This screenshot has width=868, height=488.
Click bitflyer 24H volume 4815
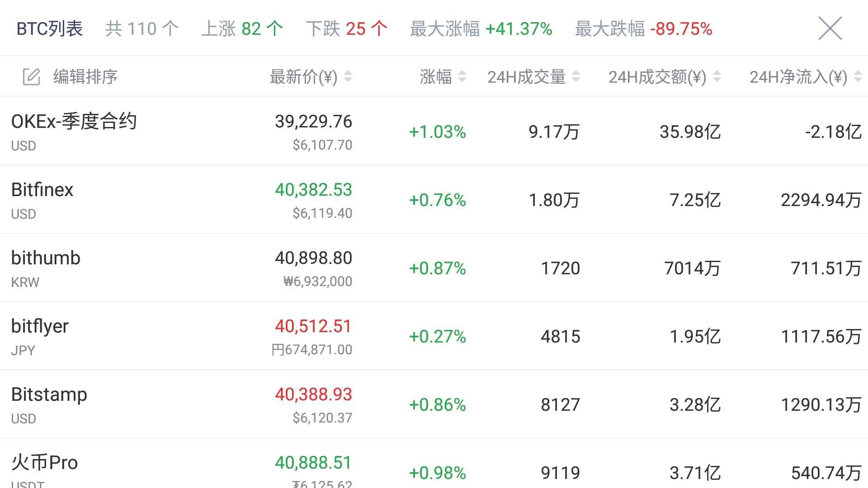(561, 337)
